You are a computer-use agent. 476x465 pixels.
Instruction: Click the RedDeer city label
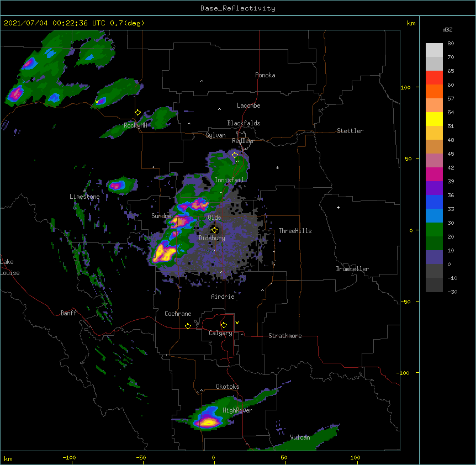click(243, 141)
